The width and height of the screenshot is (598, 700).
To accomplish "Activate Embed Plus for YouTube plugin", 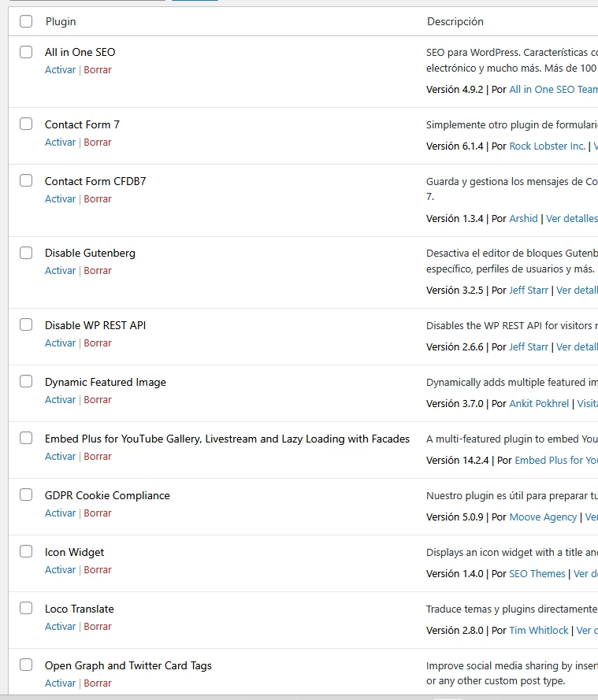I will pos(61,456).
